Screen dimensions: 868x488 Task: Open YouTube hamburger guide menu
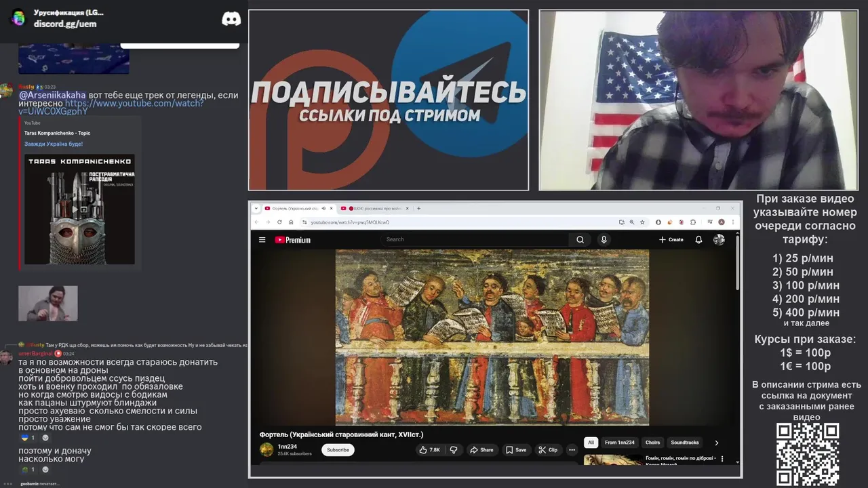click(x=262, y=239)
